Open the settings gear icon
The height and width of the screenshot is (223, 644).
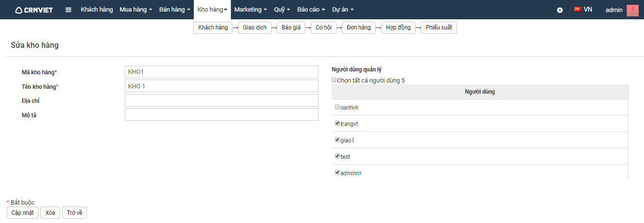pos(560,10)
